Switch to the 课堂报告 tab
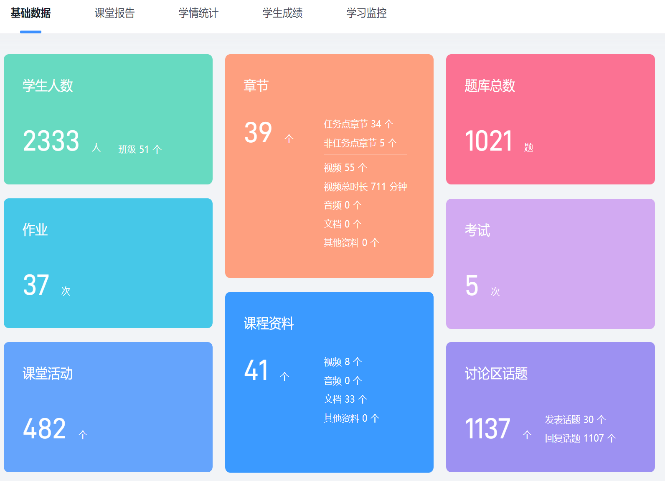Viewport: 665px width, 481px height. [x=114, y=14]
